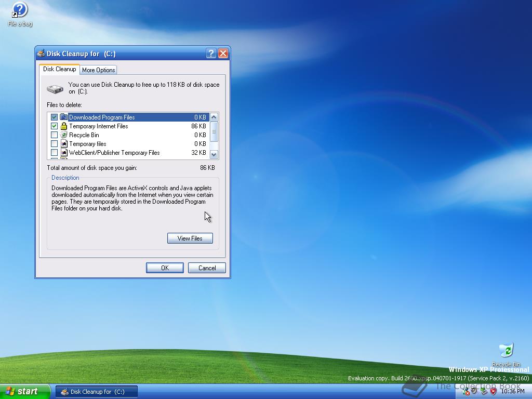Click the Temporary files document icon
Screen dimensions: 532x399
coord(63,143)
